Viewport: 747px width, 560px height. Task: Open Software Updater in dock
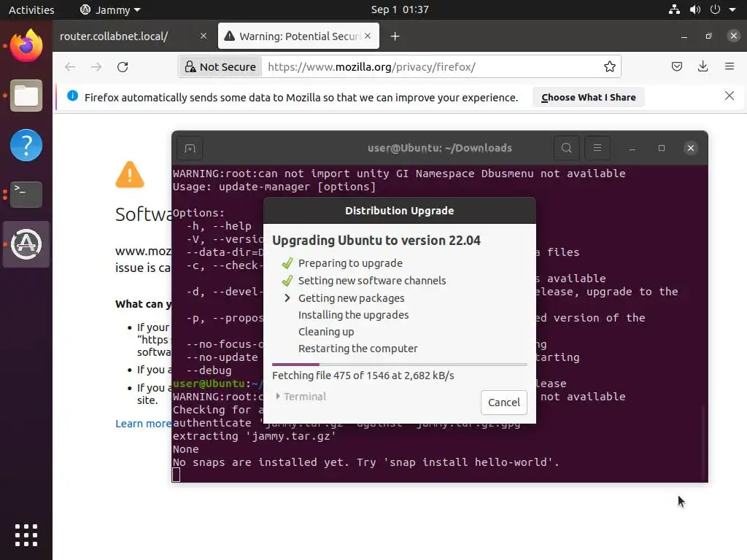click(26, 244)
